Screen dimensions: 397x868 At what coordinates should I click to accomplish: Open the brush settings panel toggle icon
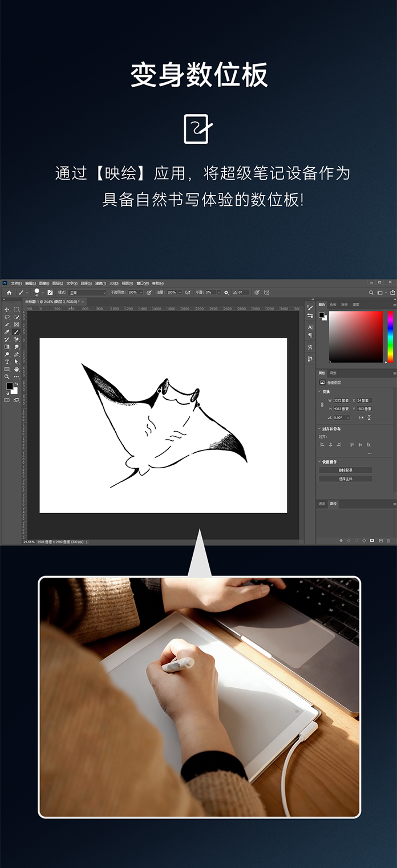pyautogui.click(x=50, y=292)
